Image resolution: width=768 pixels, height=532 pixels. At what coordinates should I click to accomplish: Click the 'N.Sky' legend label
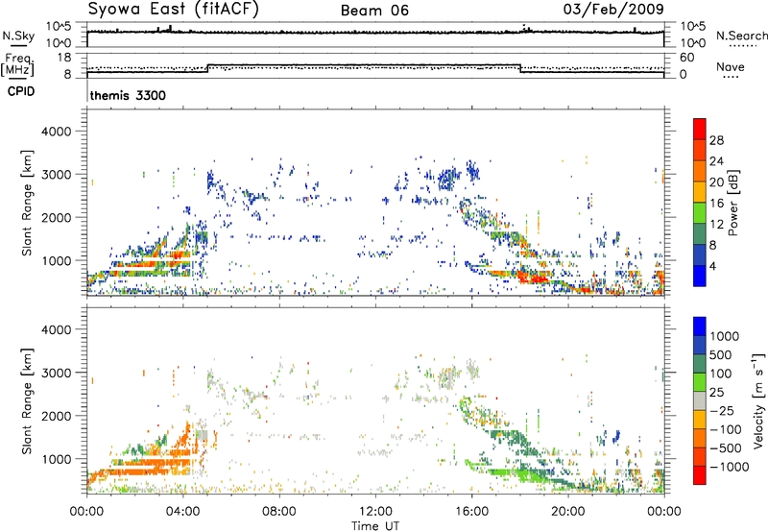coord(18,36)
